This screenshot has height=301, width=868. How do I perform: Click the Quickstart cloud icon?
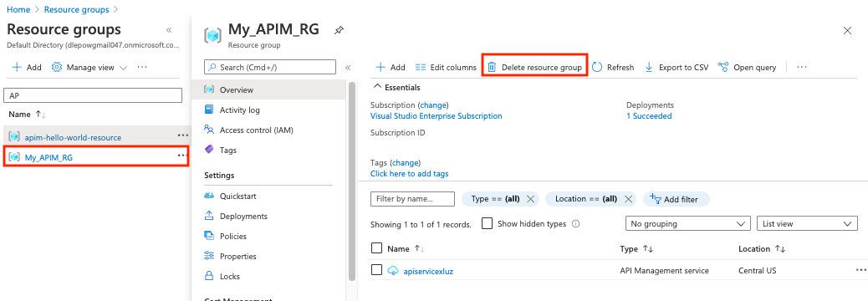coord(209,196)
